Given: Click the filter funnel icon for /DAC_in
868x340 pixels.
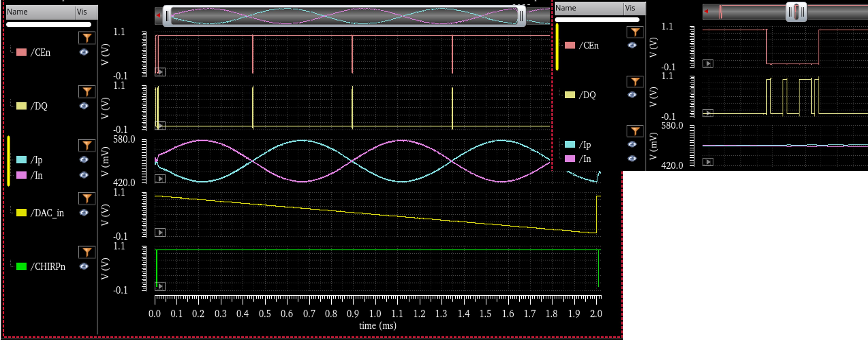Looking at the screenshot, I should [x=87, y=198].
